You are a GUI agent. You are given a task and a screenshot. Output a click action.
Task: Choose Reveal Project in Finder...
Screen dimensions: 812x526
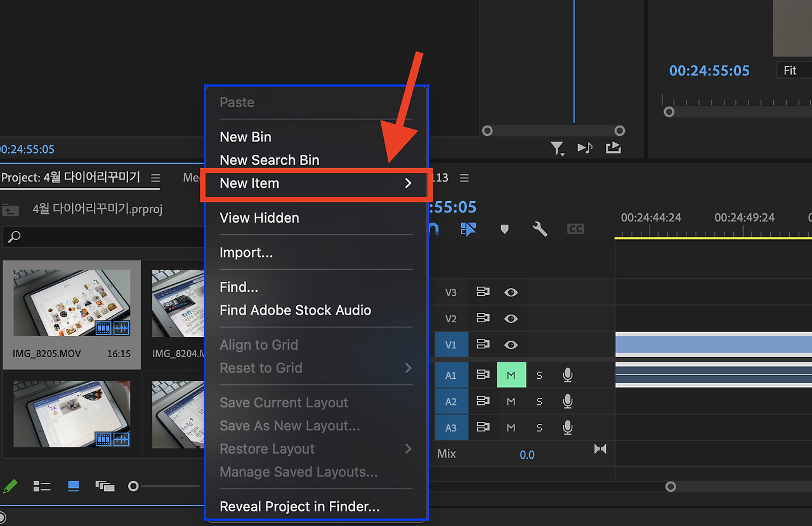tap(299, 506)
